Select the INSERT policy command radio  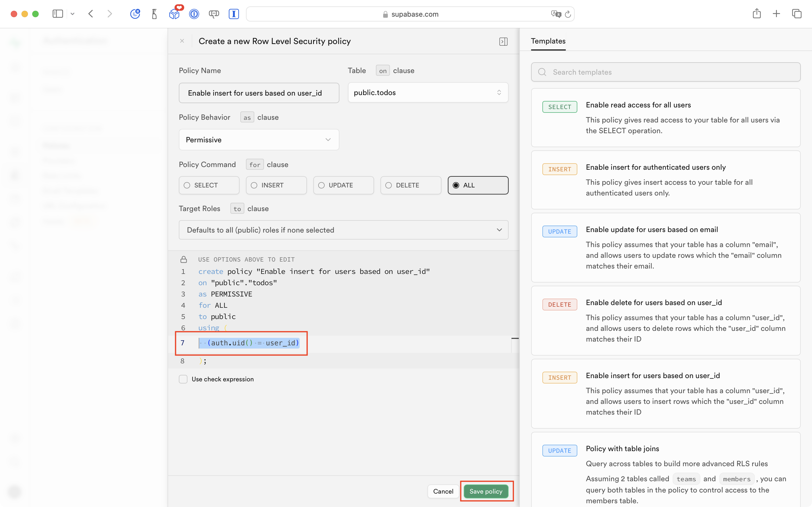point(276,185)
